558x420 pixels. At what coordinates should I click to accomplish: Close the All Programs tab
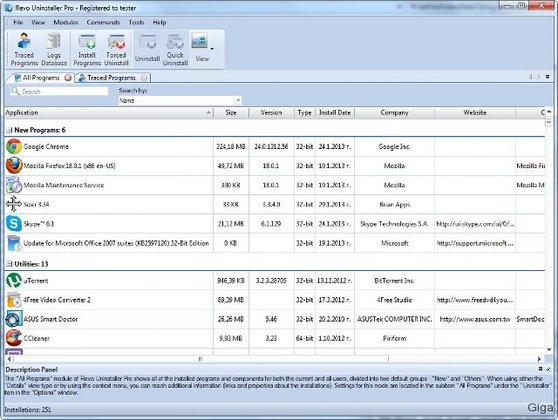click(x=68, y=78)
